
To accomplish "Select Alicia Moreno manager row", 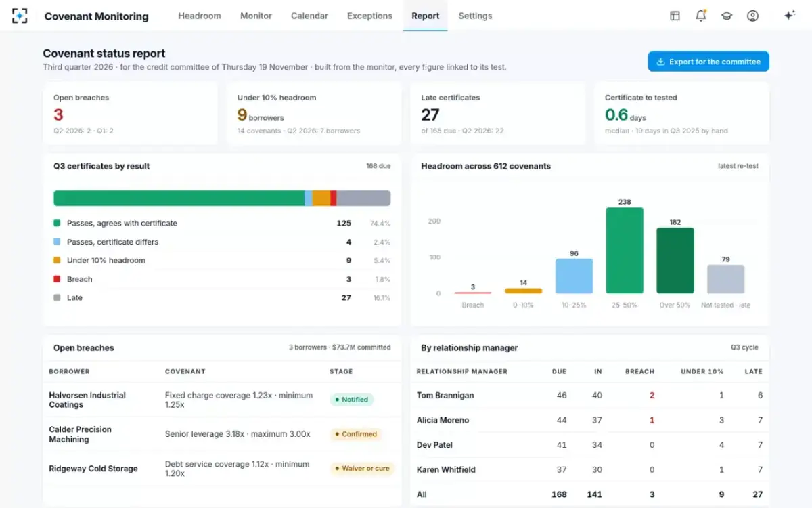I will [x=589, y=420].
